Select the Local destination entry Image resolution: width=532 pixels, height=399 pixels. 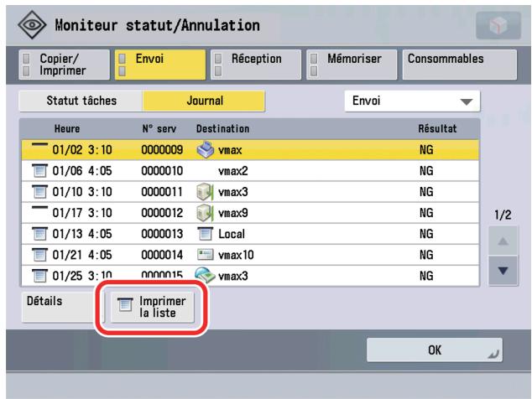pos(232,234)
